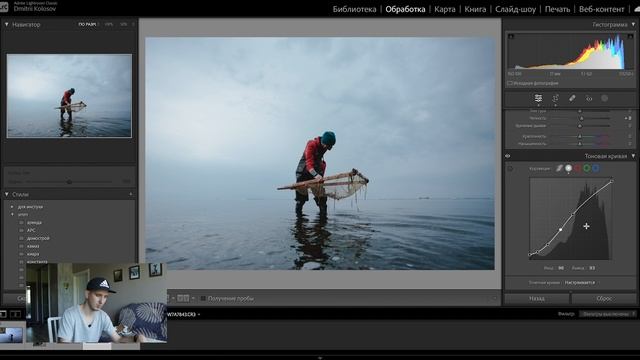640x360 pixels.
Task: Switch to the Обработка module
Action: 405,9
